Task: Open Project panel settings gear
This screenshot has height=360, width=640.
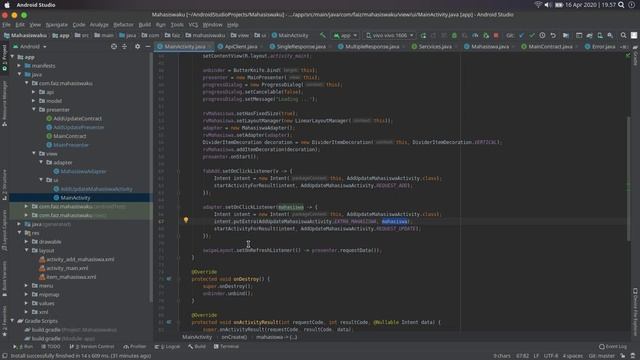Action: point(138,47)
